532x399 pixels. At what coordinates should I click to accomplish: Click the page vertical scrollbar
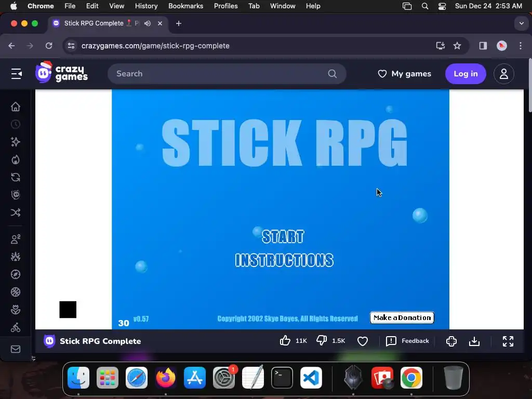(529, 86)
